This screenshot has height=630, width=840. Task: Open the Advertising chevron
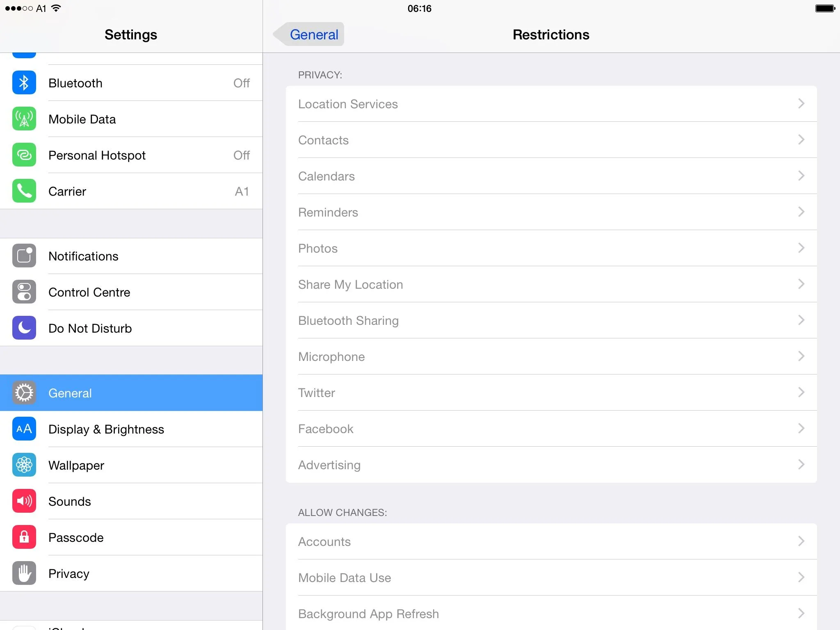pos(801,465)
